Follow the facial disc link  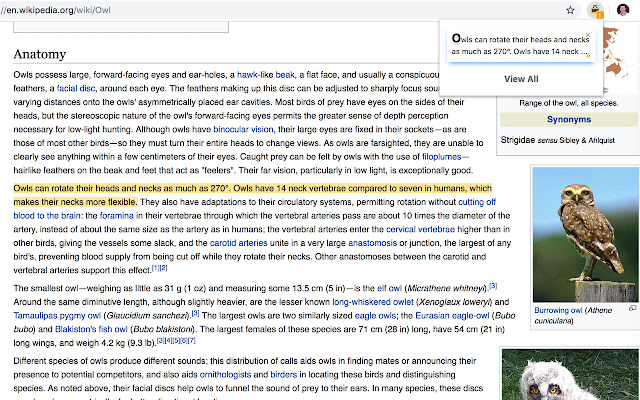(x=76, y=89)
